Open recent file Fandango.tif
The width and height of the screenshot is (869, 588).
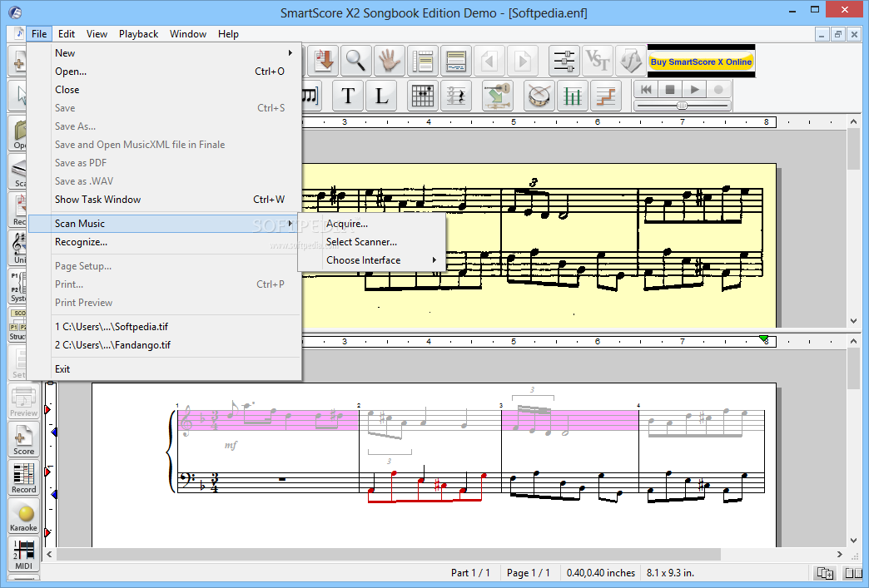[164, 344]
